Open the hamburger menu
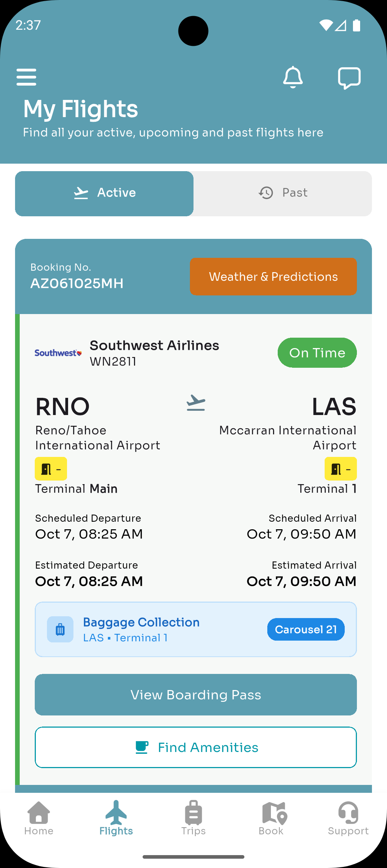This screenshot has height=868, width=387. coord(27,77)
